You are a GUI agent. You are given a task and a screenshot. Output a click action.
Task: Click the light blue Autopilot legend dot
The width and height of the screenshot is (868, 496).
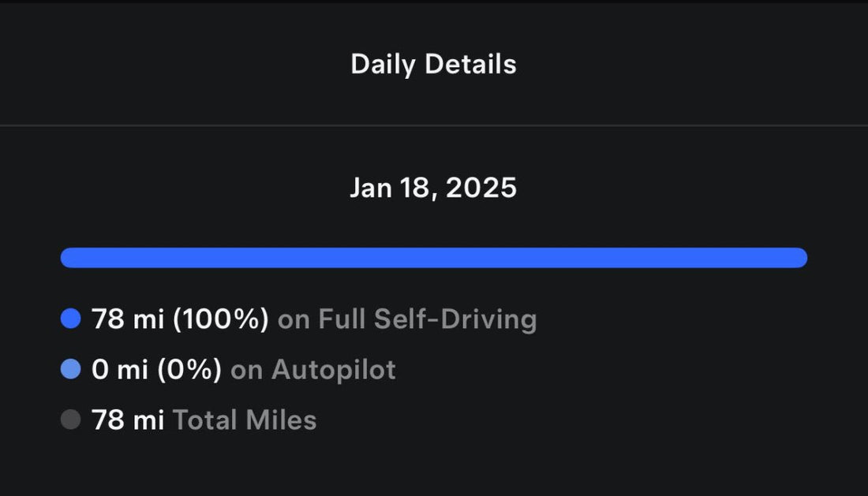[x=71, y=369]
